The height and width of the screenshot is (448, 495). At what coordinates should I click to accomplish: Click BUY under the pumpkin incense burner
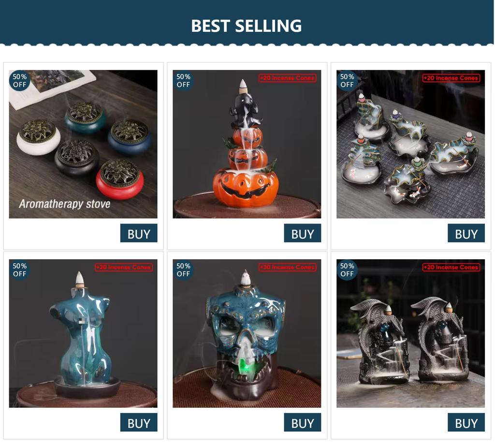303,233
